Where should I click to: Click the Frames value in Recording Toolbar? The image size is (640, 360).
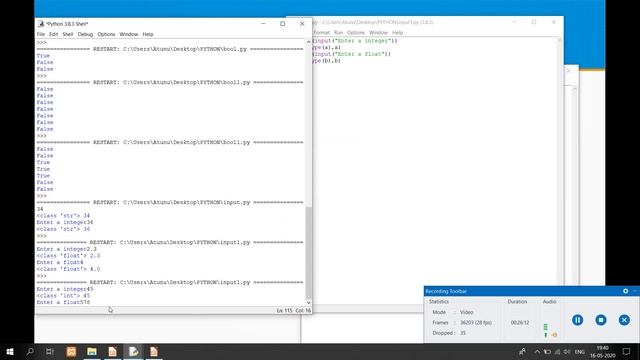click(x=476, y=322)
